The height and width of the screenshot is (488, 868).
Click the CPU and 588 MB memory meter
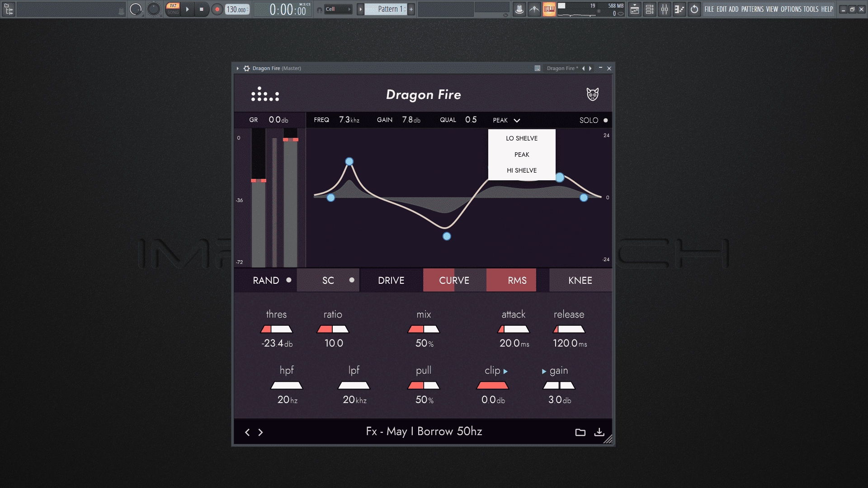pyautogui.click(x=591, y=9)
